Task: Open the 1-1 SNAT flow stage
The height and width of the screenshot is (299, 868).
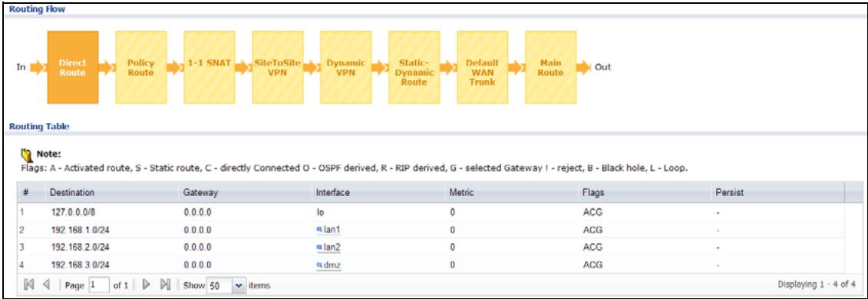Action: pos(210,67)
